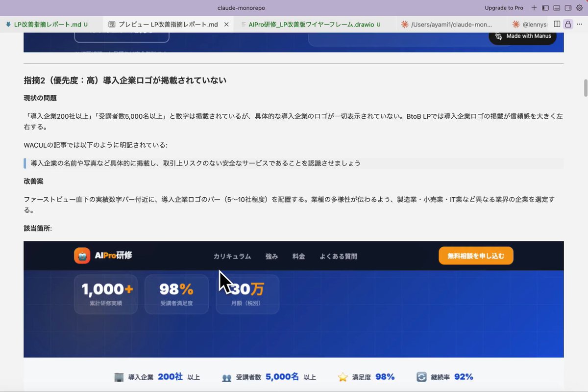Click 強み in the embedded page nav
The height and width of the screenshot is (392, 588).
coord(271,256)
